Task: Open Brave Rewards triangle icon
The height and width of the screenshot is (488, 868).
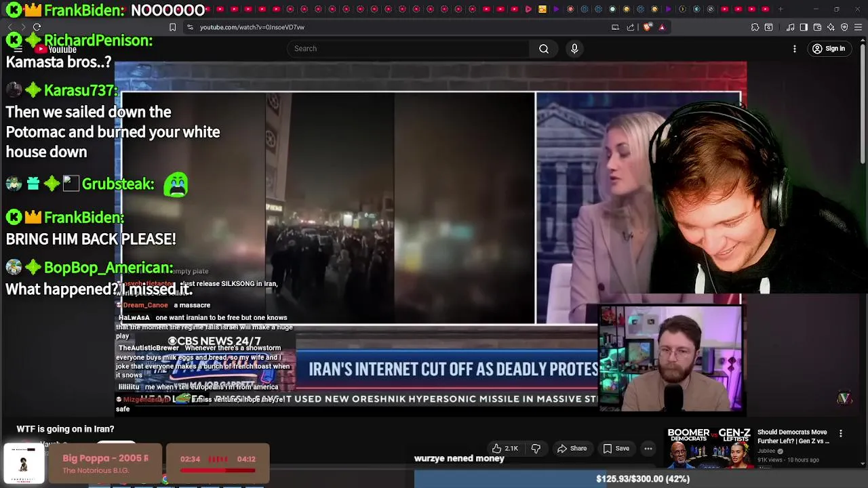Action: 662,27
